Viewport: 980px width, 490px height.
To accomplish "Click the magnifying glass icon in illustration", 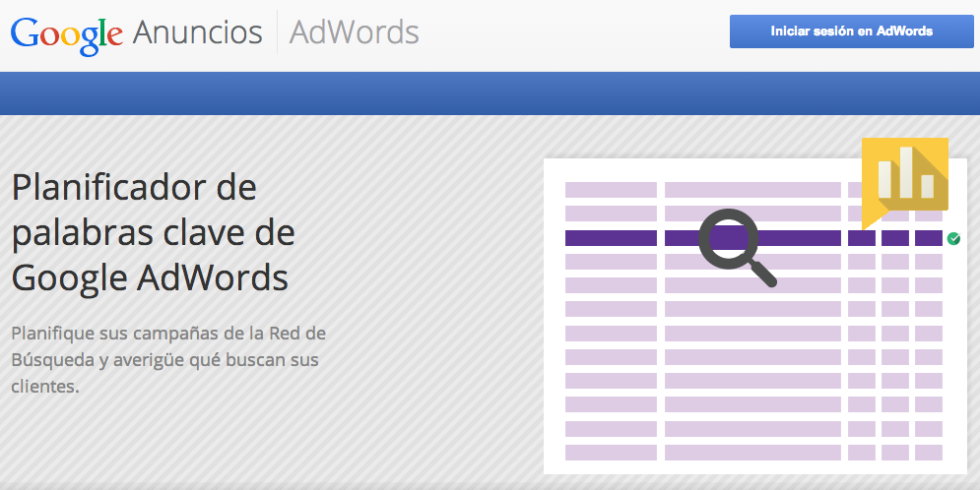I will click(x=737, y=247).
